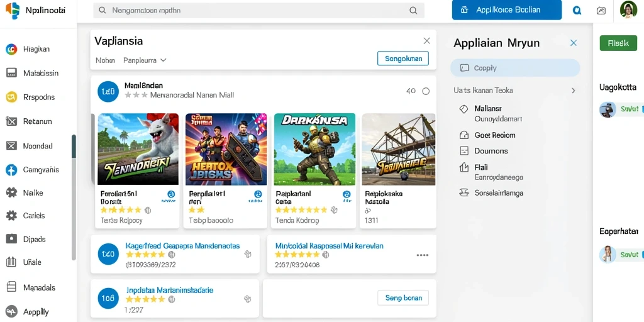Open the Goet Reciom icon entry
This screenshot has height=322, width=644.
click(464, 135)
